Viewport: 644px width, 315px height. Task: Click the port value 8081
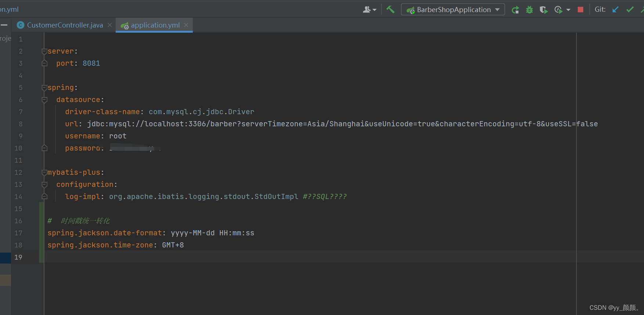pyautogui.click(x=91, y=63)
